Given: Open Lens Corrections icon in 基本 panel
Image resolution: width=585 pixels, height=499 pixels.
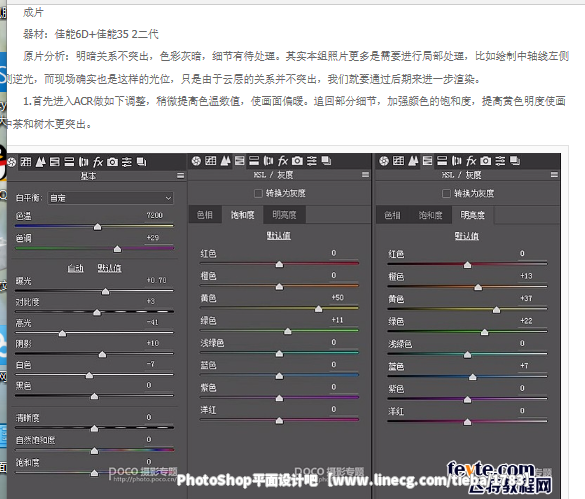Looking at the screenshot, I should click(84, 162).
